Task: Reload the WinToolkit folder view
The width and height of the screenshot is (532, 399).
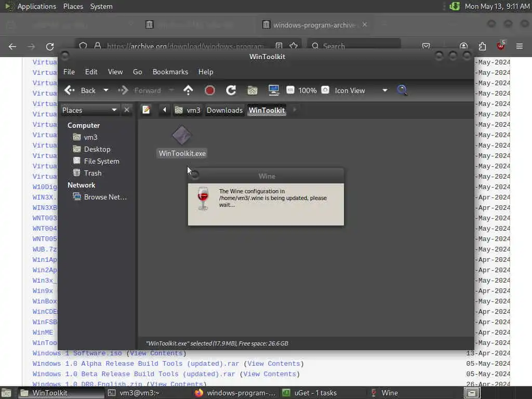Action: 231,90
